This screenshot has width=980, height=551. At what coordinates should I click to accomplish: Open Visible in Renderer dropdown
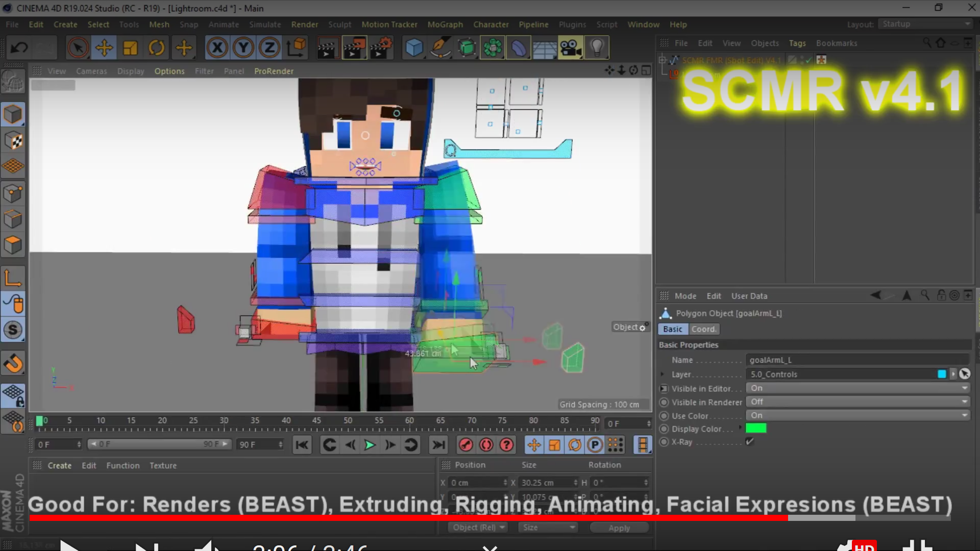[857, 402]
